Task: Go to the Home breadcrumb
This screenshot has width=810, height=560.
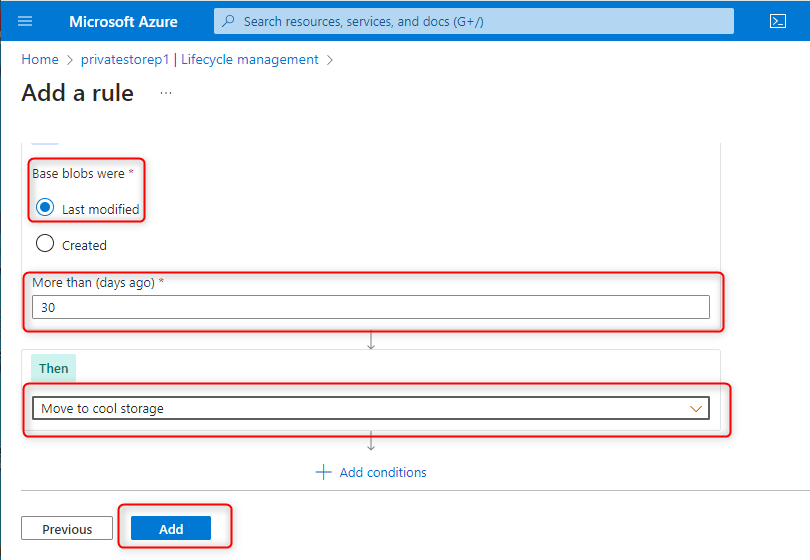Action: click(40, 60)
